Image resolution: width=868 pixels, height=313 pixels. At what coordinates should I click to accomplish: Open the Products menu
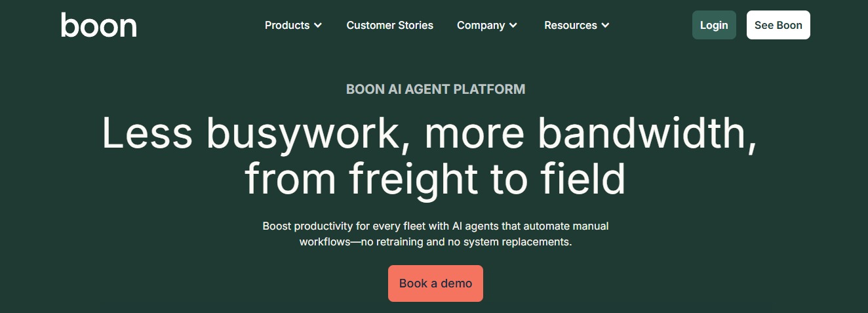[293, 25]
